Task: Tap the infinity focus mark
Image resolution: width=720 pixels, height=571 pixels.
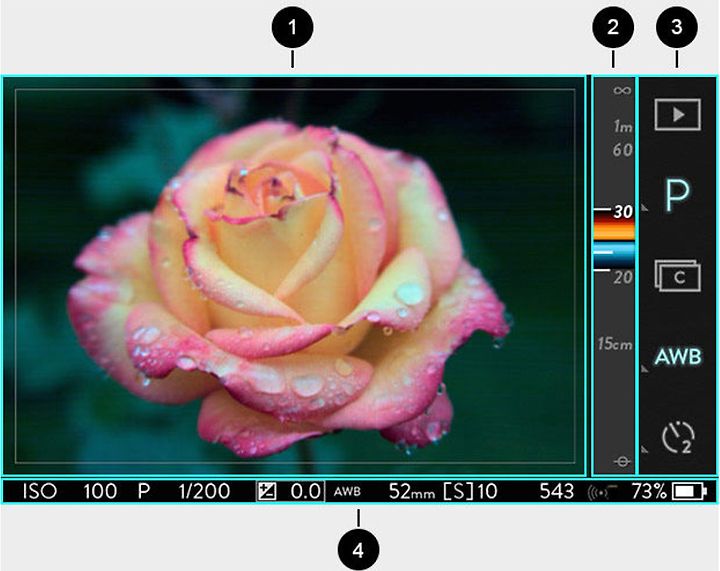Action: pyautogui.click(x=622, y=90)
